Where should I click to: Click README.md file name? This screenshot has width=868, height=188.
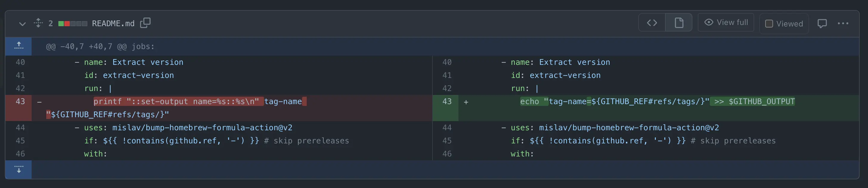[113, 23]
